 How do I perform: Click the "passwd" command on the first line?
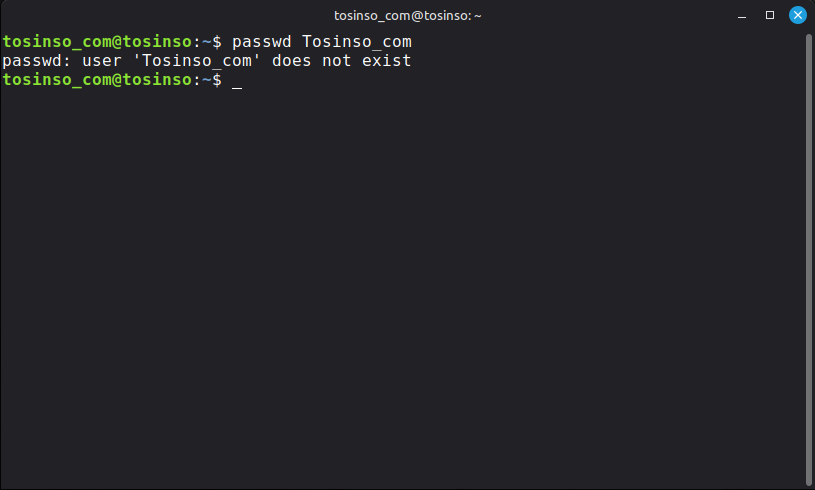[262, 42]
